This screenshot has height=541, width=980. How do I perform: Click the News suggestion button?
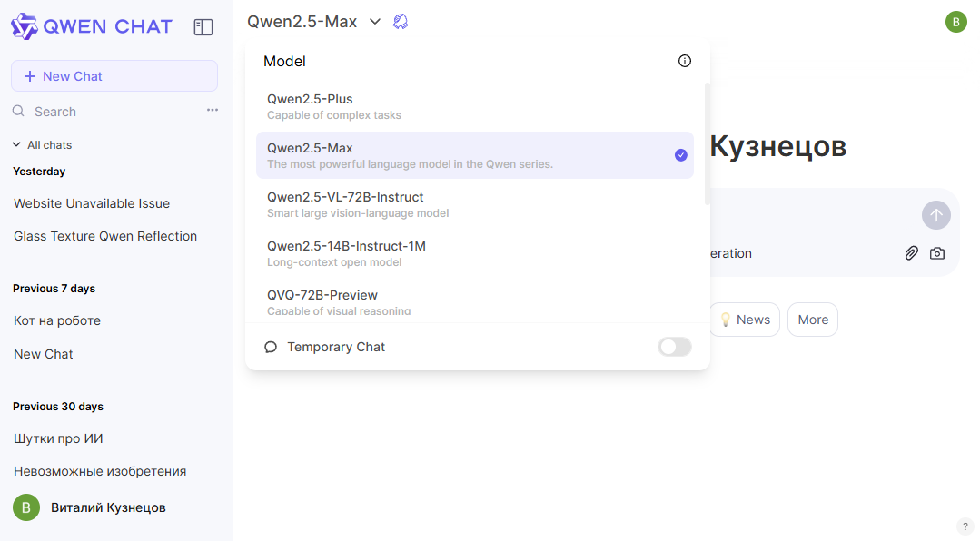[x=745, y=320]
